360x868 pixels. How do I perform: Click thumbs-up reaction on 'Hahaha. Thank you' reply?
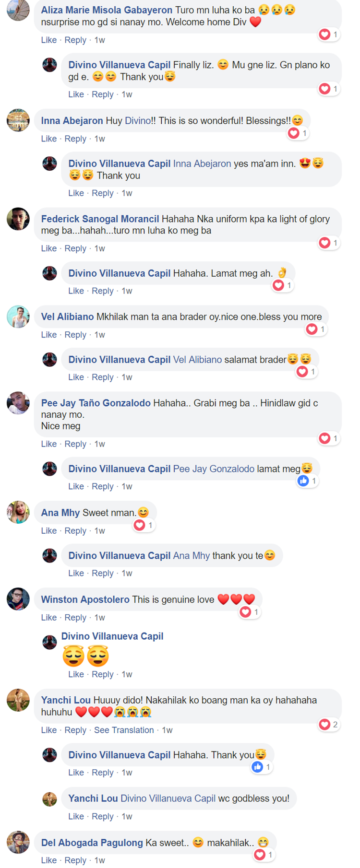[x=262, y=767]
